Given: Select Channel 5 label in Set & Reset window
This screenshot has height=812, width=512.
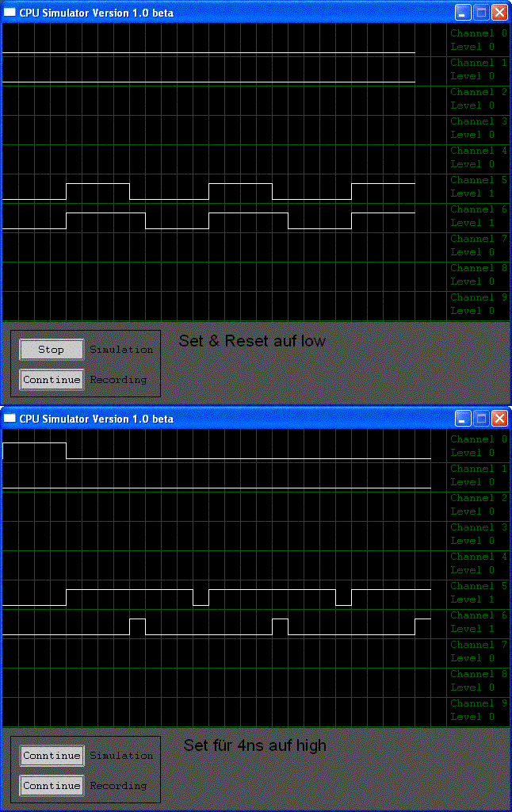Looking at the screenshot, I should (x=479, y=180).
